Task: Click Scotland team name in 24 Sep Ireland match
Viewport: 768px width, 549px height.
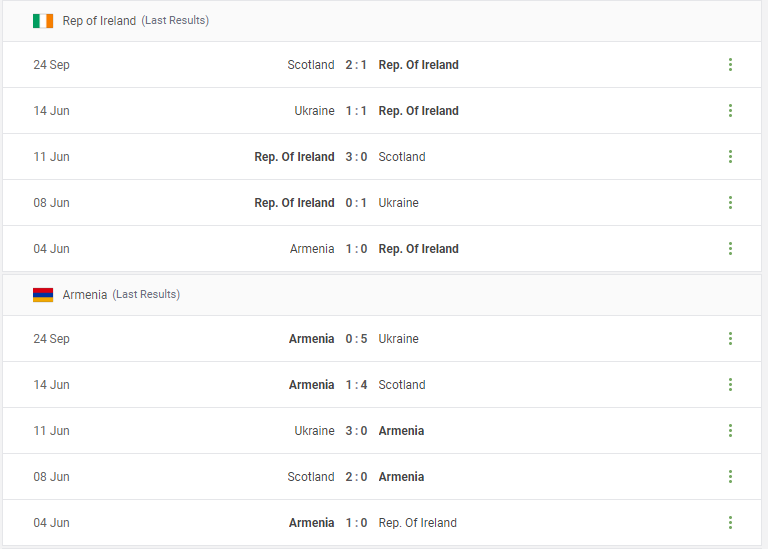Action: [x=311, y=65]
